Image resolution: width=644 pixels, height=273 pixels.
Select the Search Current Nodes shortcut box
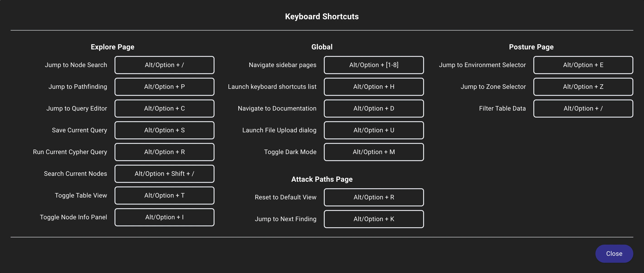(164, 174)
